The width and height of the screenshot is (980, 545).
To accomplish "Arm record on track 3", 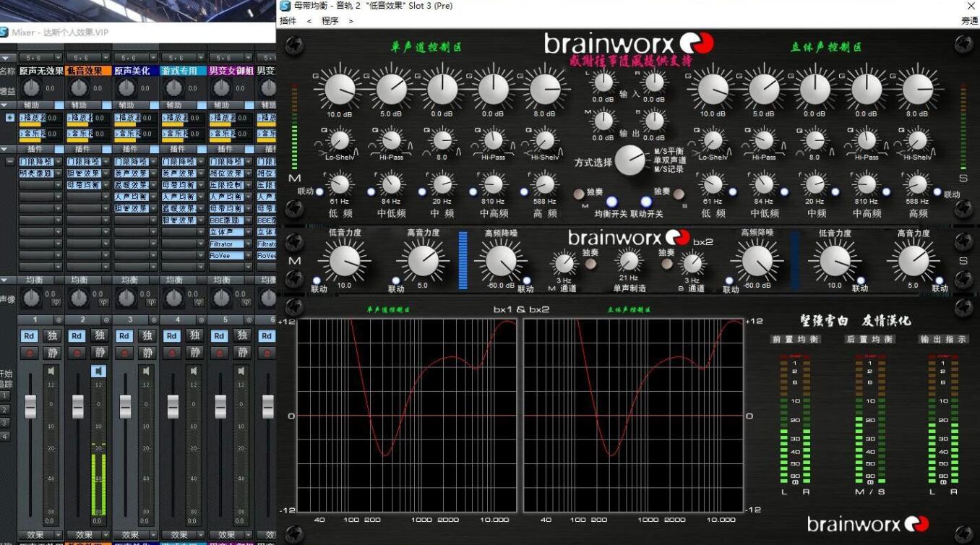I will tap(124, 353).
